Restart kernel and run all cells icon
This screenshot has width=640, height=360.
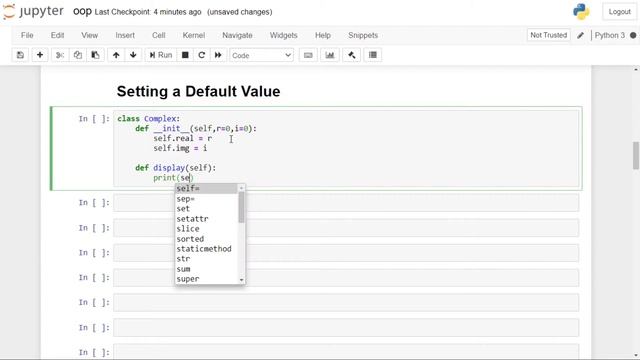(x=218, y=55)
